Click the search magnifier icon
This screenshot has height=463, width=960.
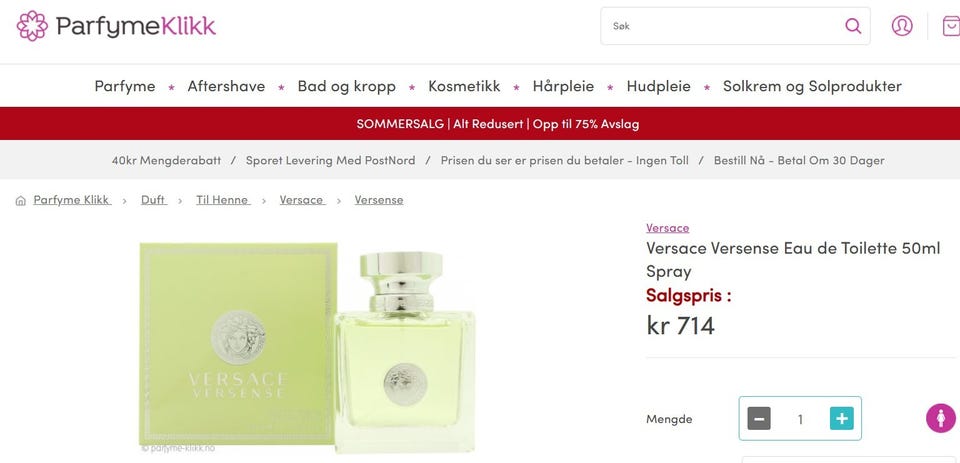pos(853,26)
